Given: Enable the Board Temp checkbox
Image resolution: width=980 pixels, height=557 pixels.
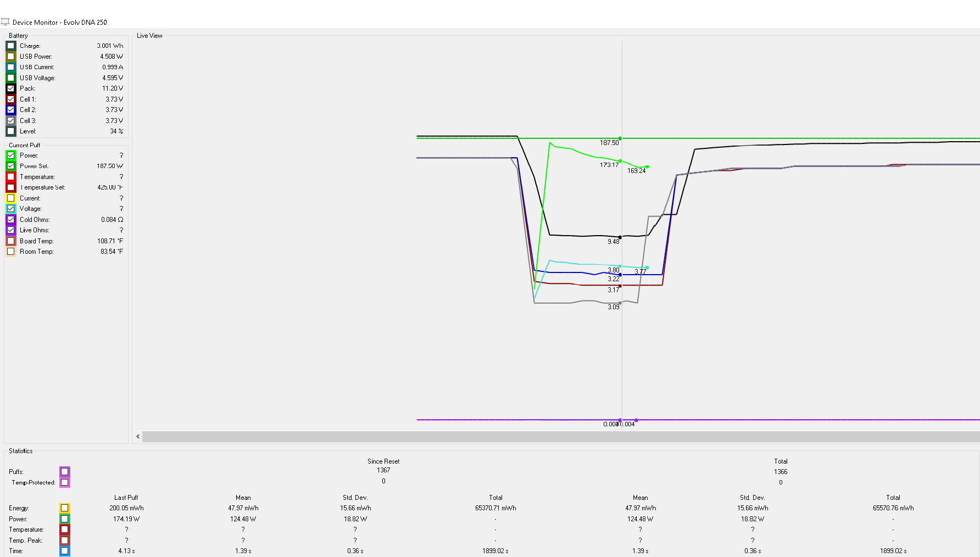Looking at the screenshot, I should click(11, 241).
